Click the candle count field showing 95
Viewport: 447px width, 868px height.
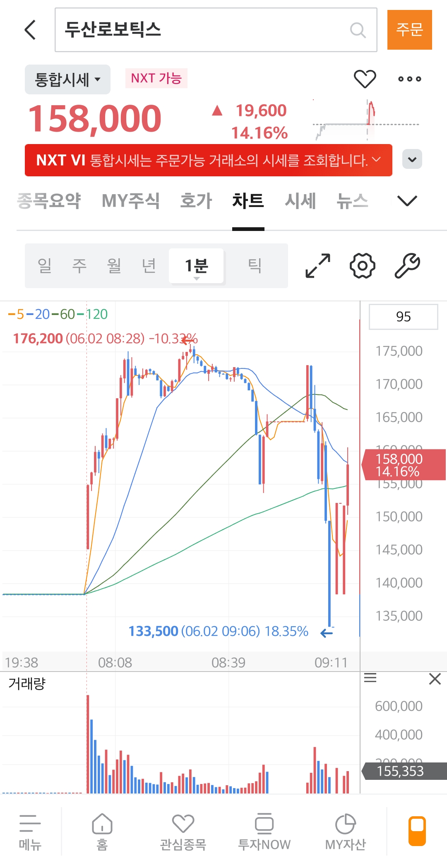click(404, 317)
